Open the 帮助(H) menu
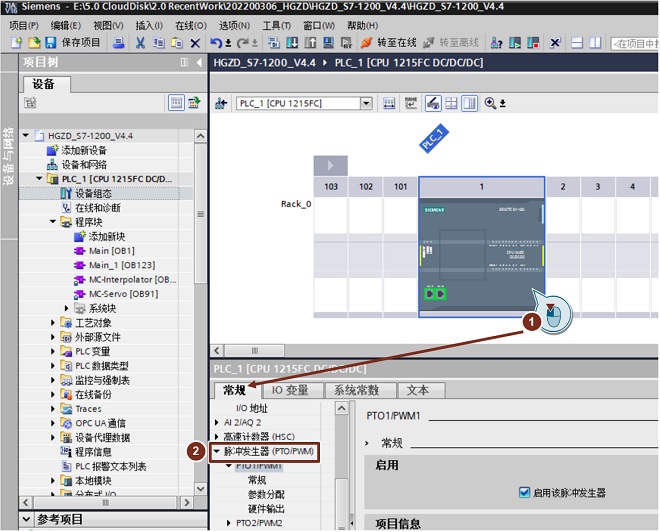Screen dimensions: 660x532 [x=362, y=26]
